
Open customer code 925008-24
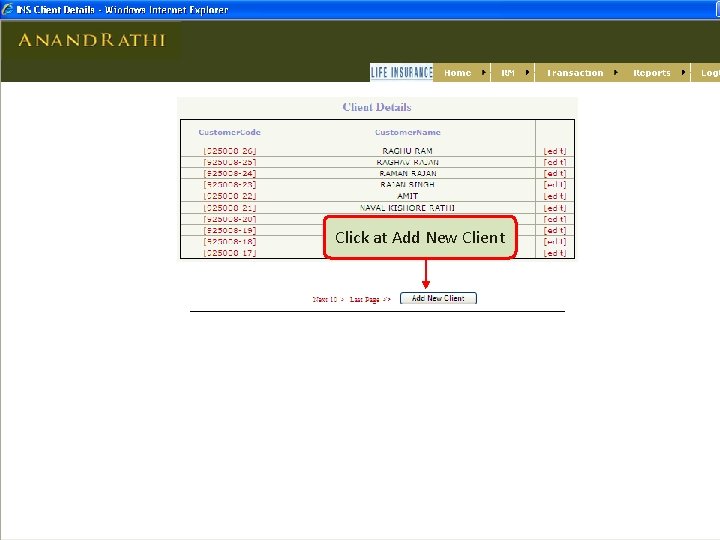click(x=230, y=174)
